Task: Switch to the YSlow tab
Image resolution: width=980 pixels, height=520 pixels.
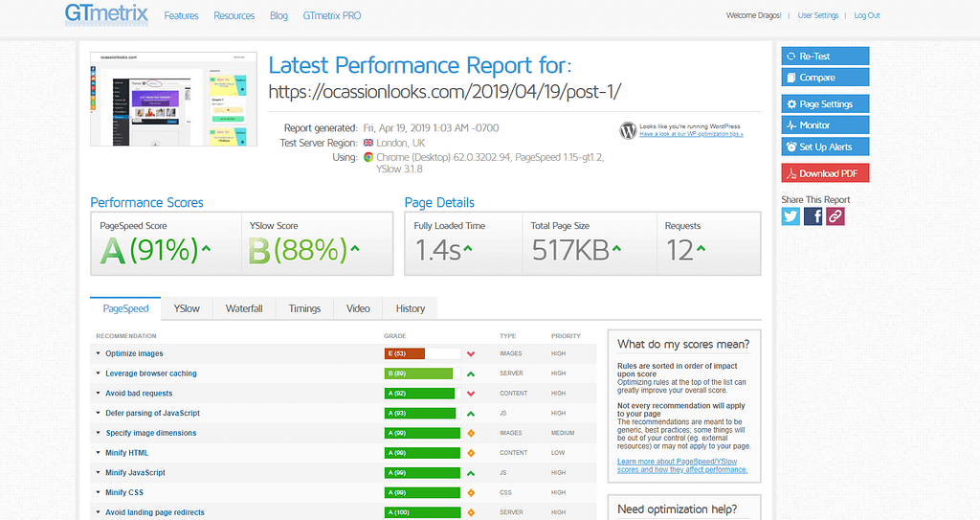Action: point(187,308)
